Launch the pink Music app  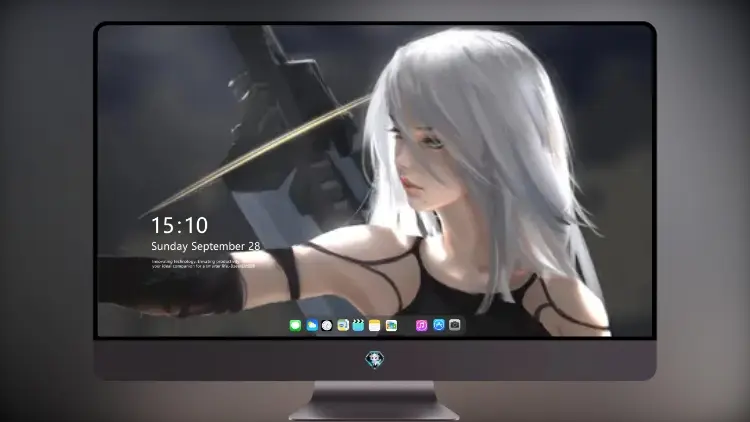coord(421,325)
